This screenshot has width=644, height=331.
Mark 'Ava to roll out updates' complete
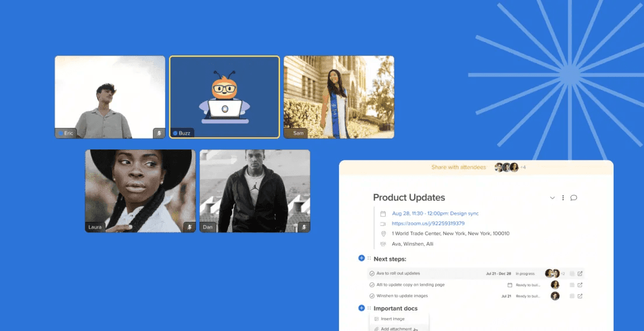pos(372,273)
